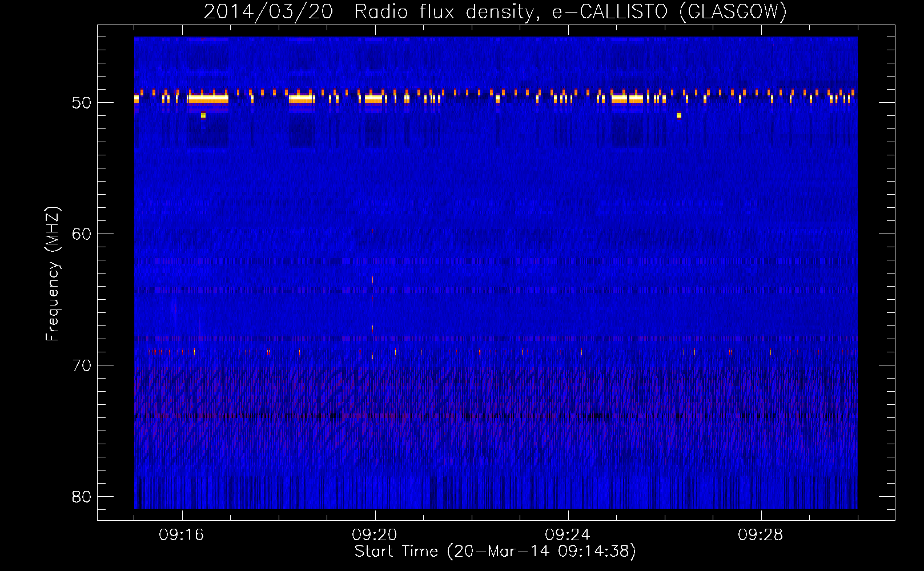The height and width of the screenshot is (571, 924).
Task: Click the 09:20 time tick label
Action: pos(375,535)
